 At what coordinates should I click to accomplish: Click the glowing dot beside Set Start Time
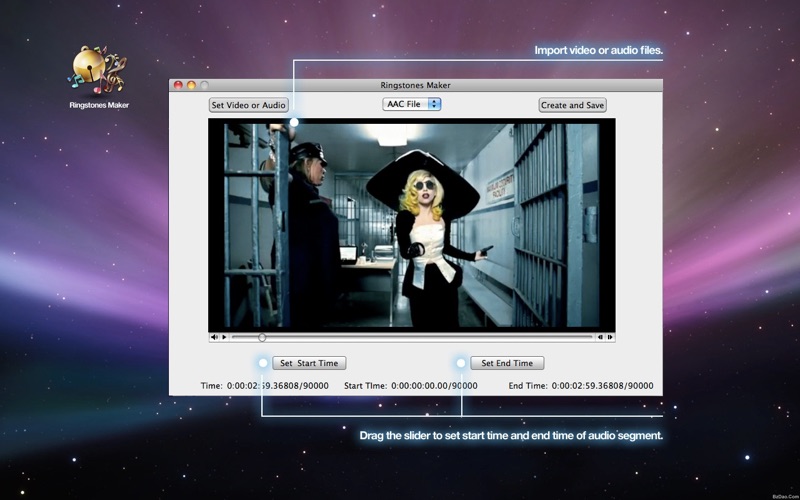click(263, 363)
